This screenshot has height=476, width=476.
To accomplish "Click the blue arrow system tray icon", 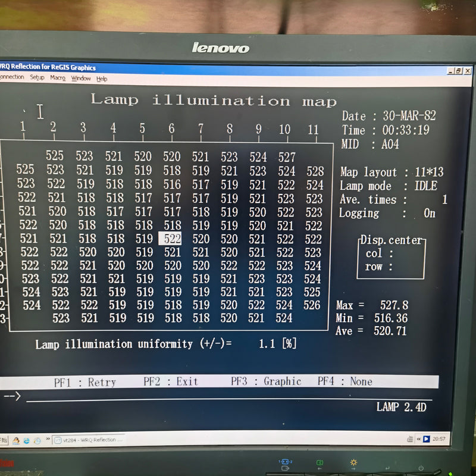I will pyautogui.click(x=426, y=439).
